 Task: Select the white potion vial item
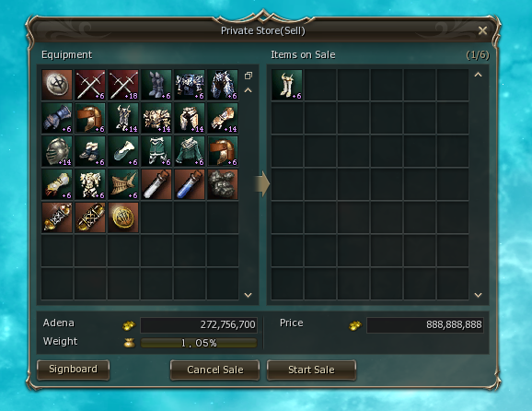point(156,184)
